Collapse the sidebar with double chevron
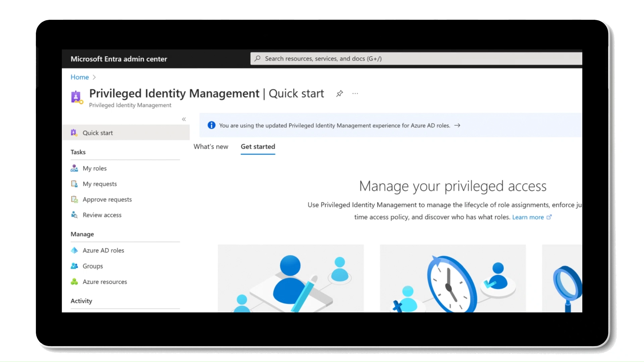The height and width of the screenshot is (362, 644). [x=184, y=119]
